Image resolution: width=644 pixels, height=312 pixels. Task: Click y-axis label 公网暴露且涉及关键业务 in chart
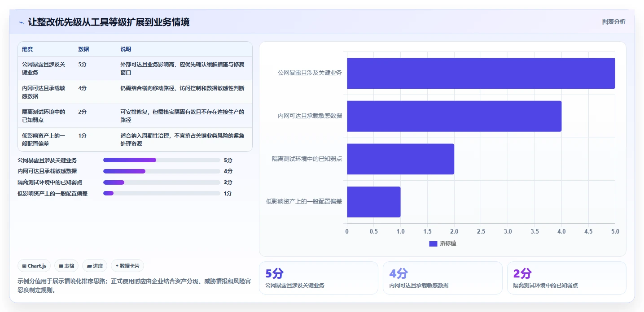pos(310,73)
